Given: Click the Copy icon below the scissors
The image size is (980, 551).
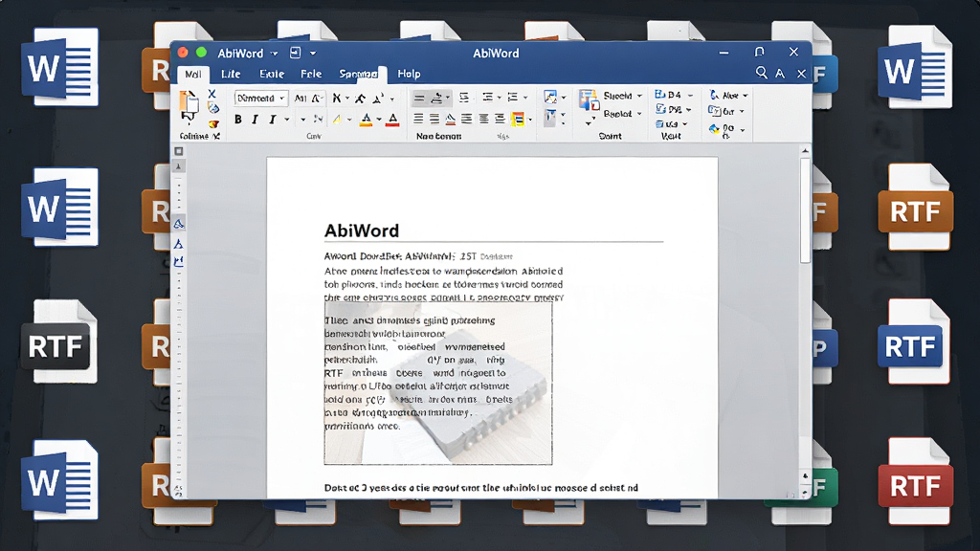Looking at the screenshot, I should [213, 109].
